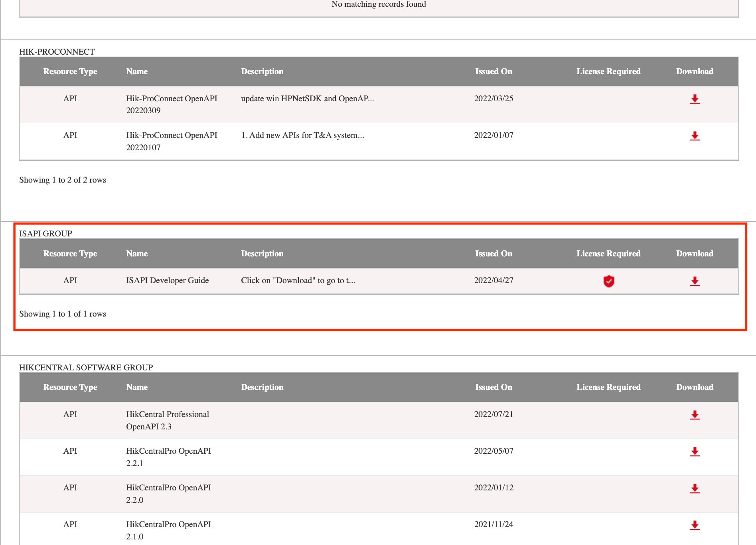
Task: Sort Hik-ProConnect table by Name header
Action: (x=137, y=71)
